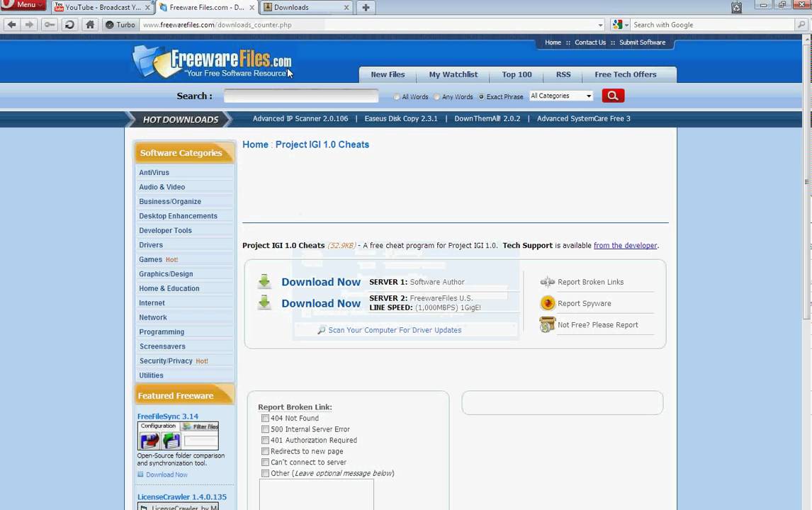The image size is (812, 510).
Task: Check the 401 Authorization Required checkbox
Action: 265,440
